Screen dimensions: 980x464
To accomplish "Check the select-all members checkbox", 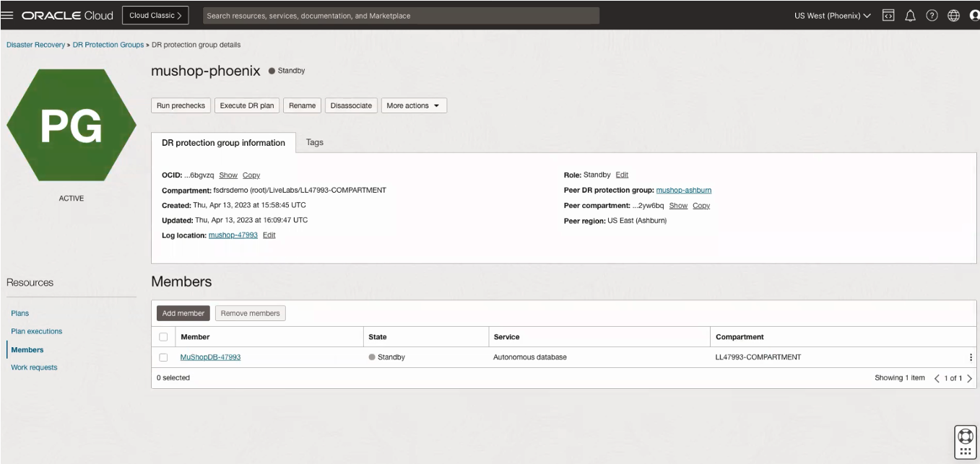I will point(162,336).
